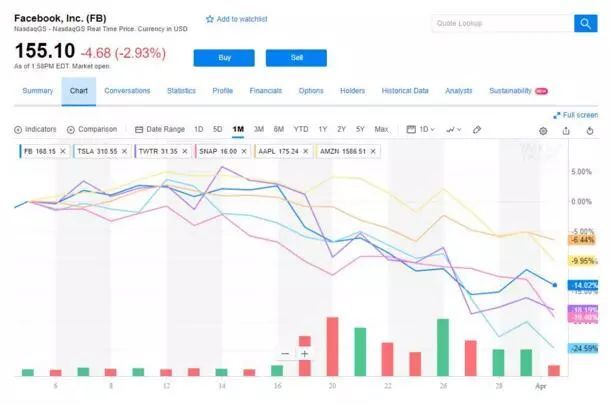This screenshot has width=611, height=405.
Task: Open chart settings gear icon
Action: tap(543, 130)
